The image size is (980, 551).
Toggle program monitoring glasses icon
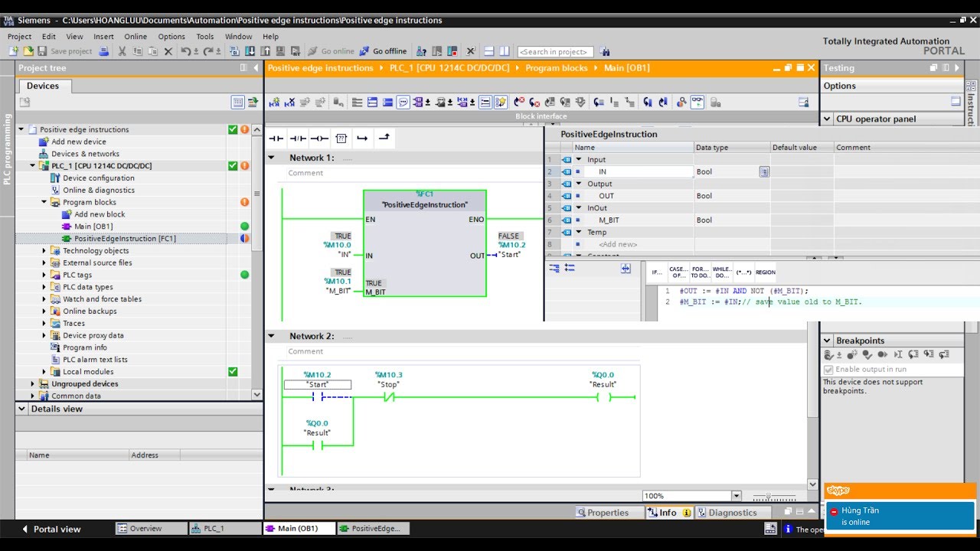(x=697, y=102)
